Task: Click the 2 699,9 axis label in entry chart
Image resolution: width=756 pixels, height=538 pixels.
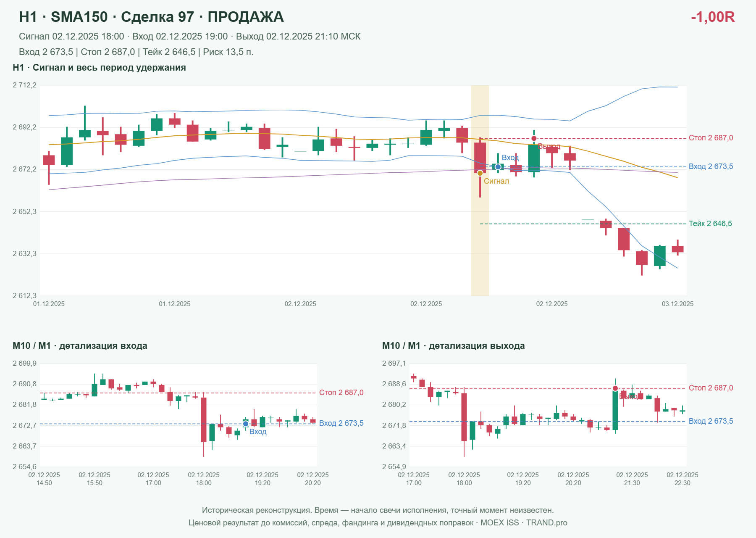Action: click(x=24, y=364)
